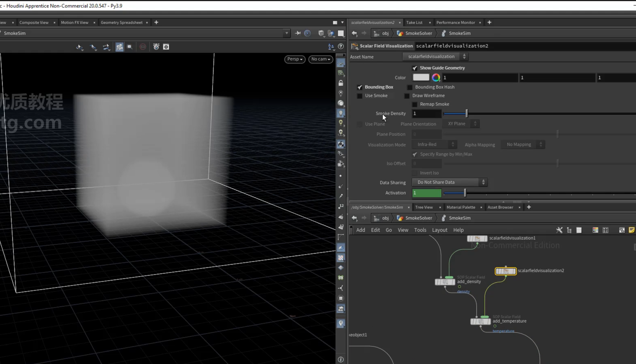Switch to the Take List tab
The image size is (636, 364).
pyautogui.click(x=414, y=22)
